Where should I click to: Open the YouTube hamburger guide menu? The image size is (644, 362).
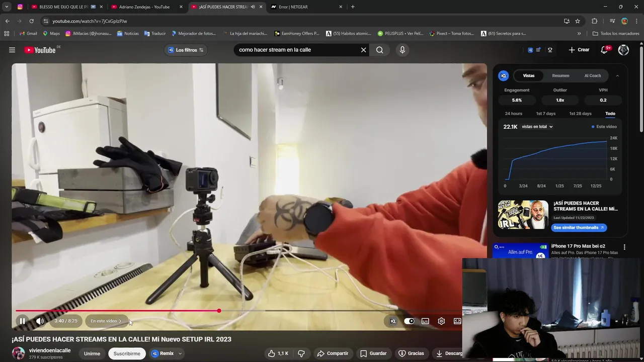click(12, 50)
